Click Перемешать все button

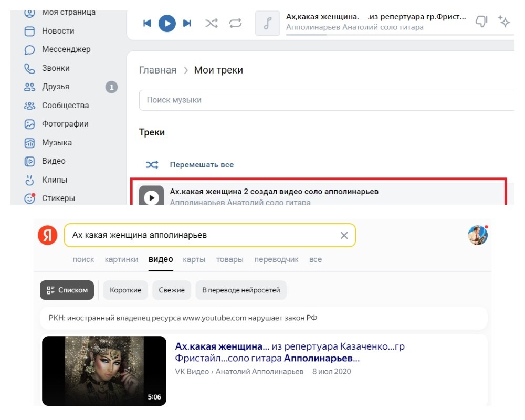point(202,165)
